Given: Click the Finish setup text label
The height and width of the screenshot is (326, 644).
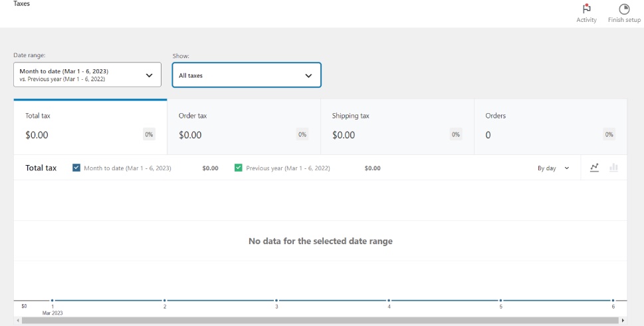Looking at the screenshot, I should pos(624,21).
